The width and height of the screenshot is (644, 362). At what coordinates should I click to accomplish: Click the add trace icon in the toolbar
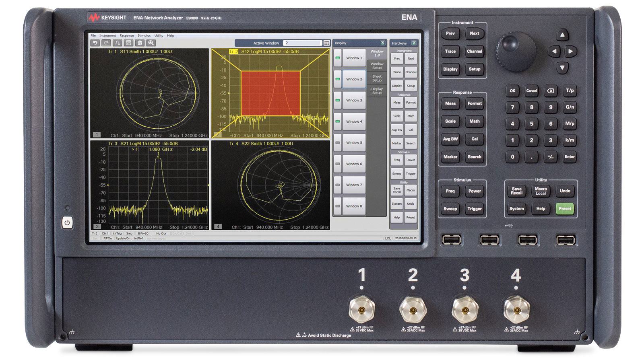point(117,43)
